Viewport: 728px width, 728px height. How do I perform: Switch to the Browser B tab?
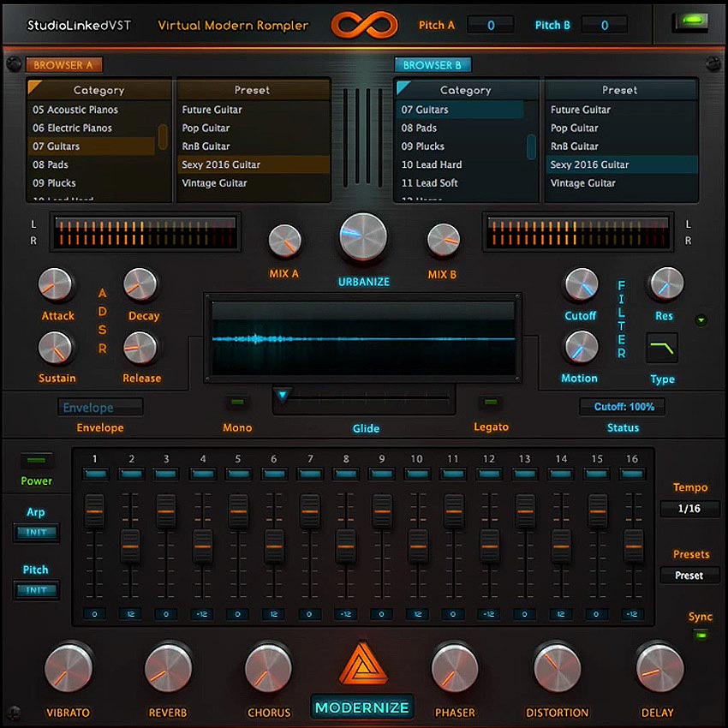tap(433, 65)
